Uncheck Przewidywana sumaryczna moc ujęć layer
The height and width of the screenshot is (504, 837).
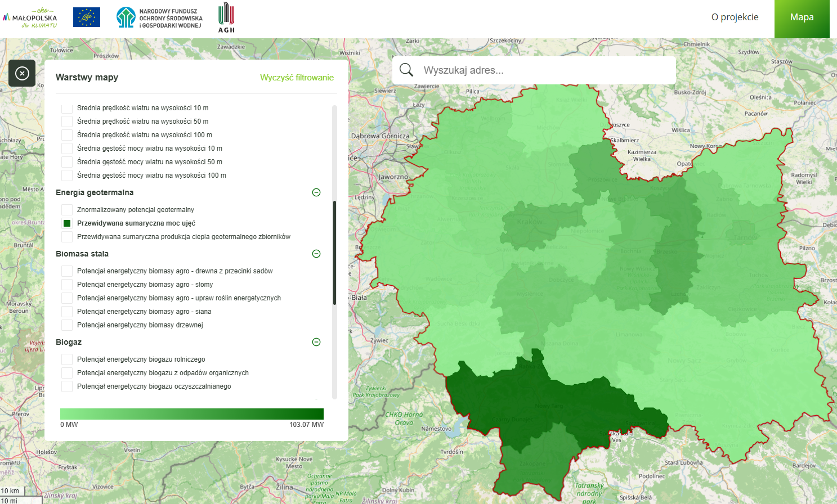coord(67,223)
